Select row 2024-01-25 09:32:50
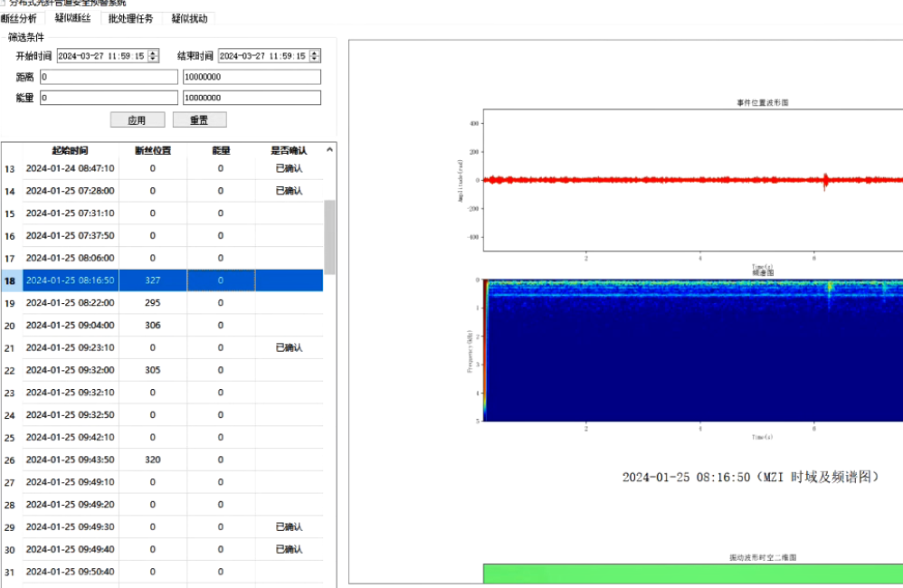903x588 pixels. coord(162,414)
